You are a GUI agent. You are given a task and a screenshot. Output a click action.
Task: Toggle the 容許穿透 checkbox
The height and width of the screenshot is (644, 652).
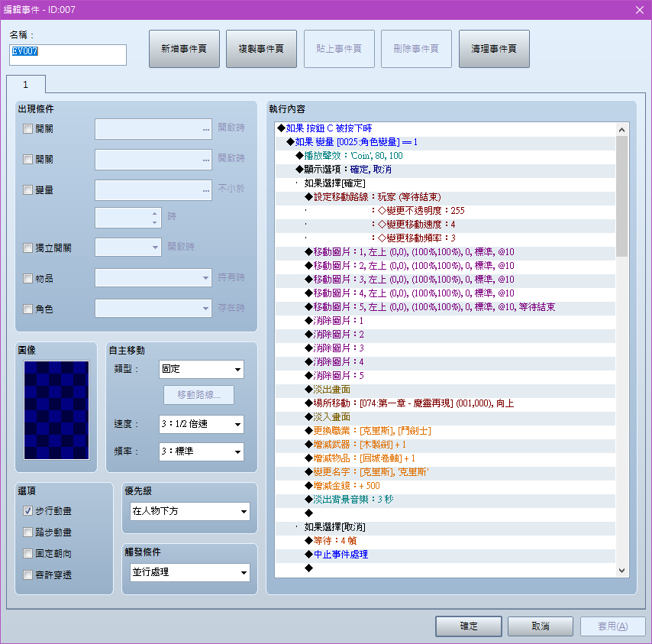click(27, 575)
